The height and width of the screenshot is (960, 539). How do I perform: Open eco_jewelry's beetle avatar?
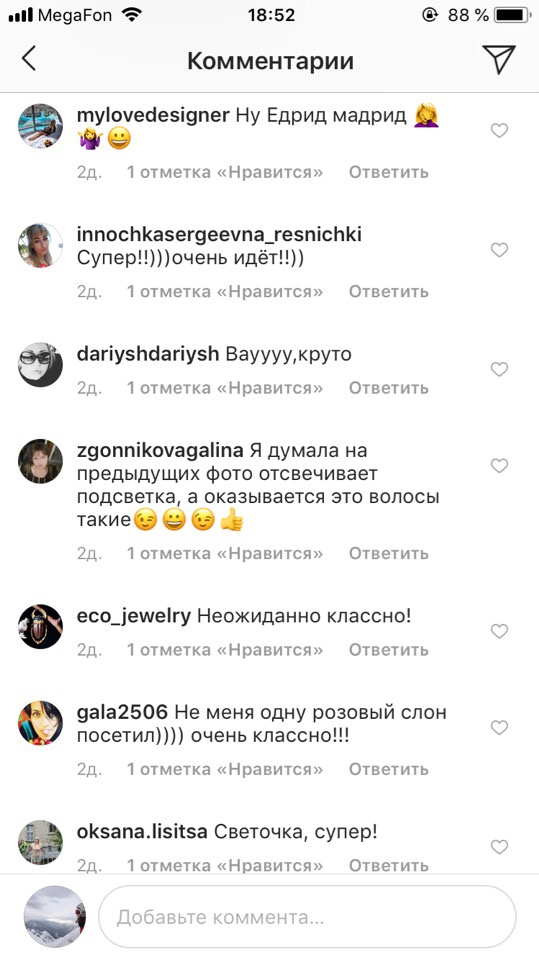tap(40, 626)
